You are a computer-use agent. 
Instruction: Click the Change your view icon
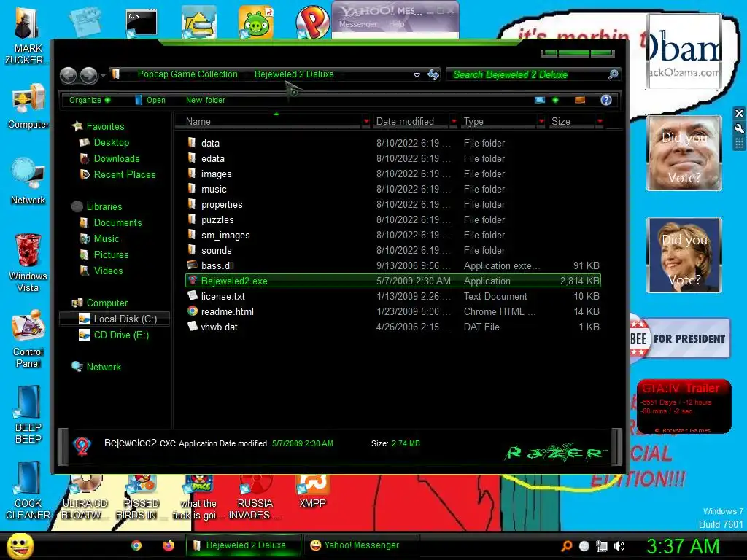(540, 100)
